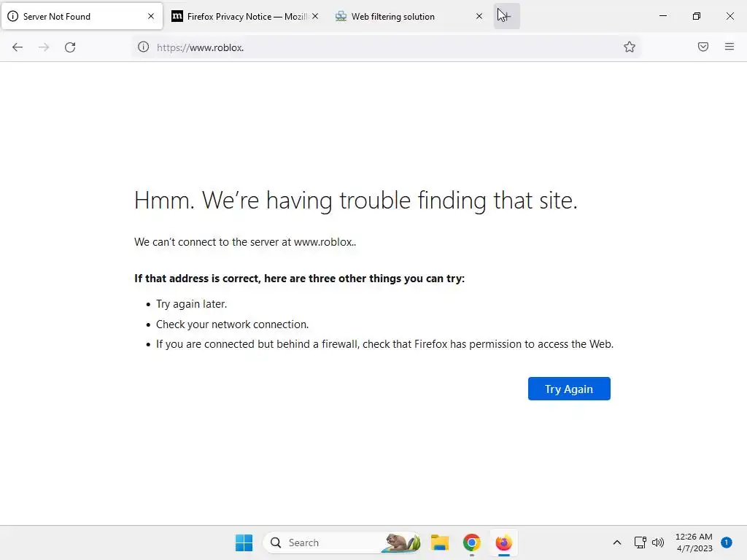Close the Firefox Privacy Notice tab
The width and height of the screenshot is (747, 560).
tap(315, 16)
